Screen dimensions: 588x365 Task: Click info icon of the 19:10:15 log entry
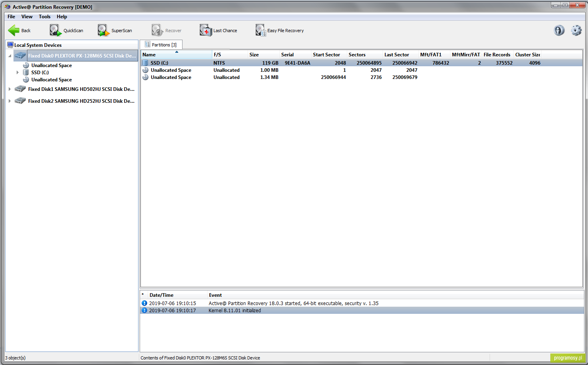(x=144, y=303)
